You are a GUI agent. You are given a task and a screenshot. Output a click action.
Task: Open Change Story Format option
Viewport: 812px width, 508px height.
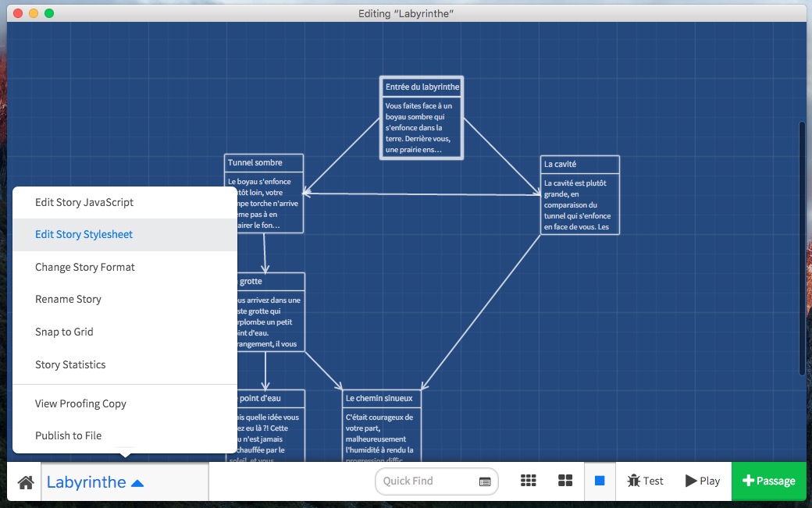[x=85, y=267]
